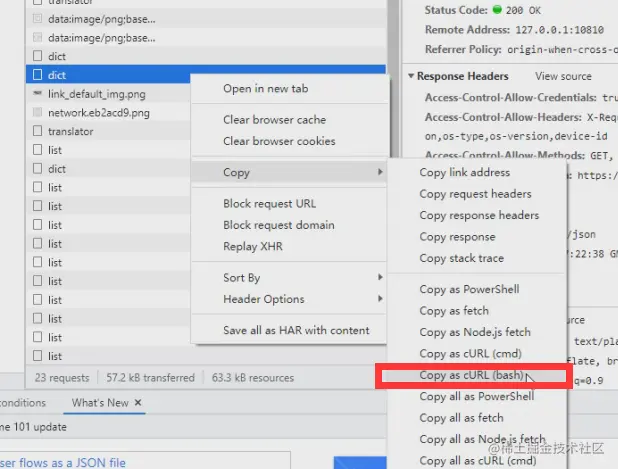This screenshot has height=469, width=618.
Task: Choose Copy response headers
Action: pos(477,215)
